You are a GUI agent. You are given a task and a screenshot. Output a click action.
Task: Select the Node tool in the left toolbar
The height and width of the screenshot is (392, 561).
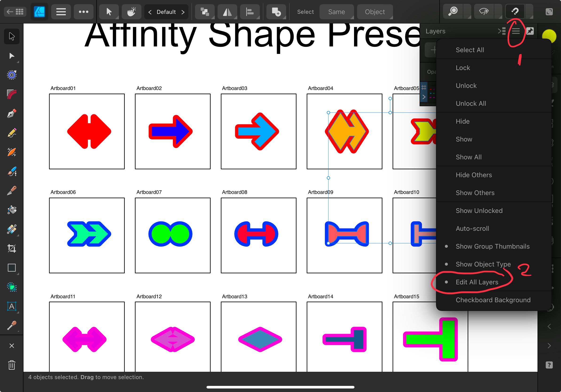12,56
